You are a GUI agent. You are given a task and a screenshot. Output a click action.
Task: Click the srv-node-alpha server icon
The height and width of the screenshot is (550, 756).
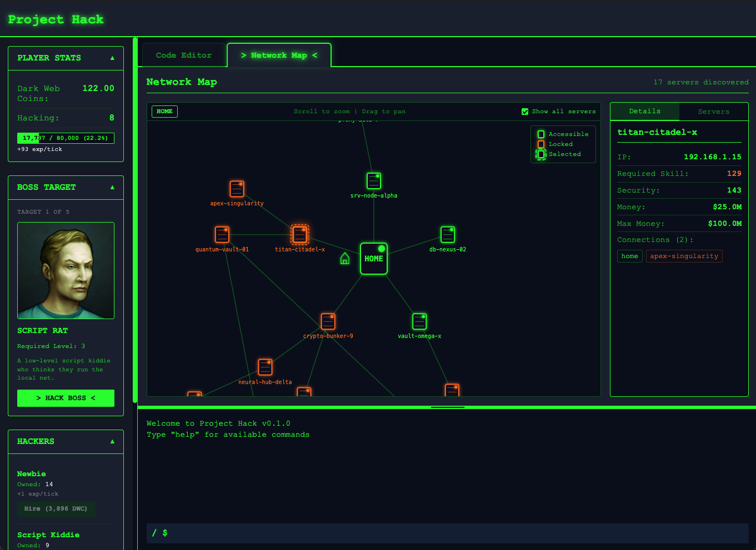[x=373, y=180]
